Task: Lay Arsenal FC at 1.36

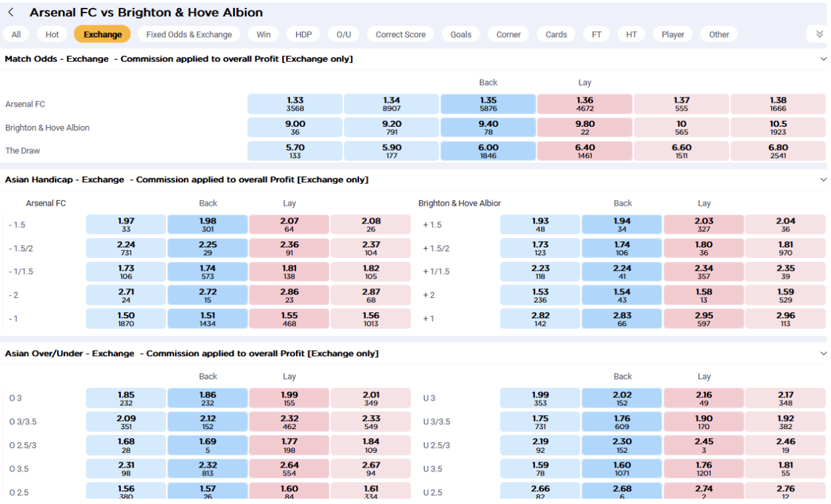Action: point(584,104)
